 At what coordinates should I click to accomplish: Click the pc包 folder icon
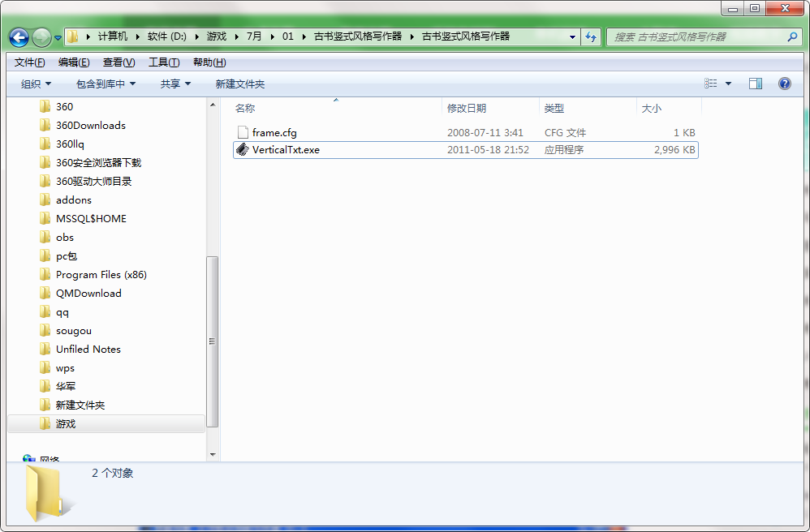45,256
